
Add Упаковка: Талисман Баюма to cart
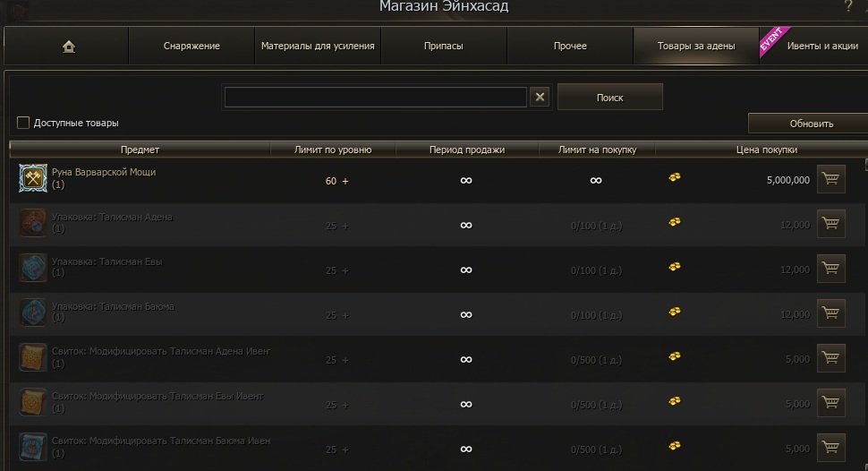click(x=831, y=313)
